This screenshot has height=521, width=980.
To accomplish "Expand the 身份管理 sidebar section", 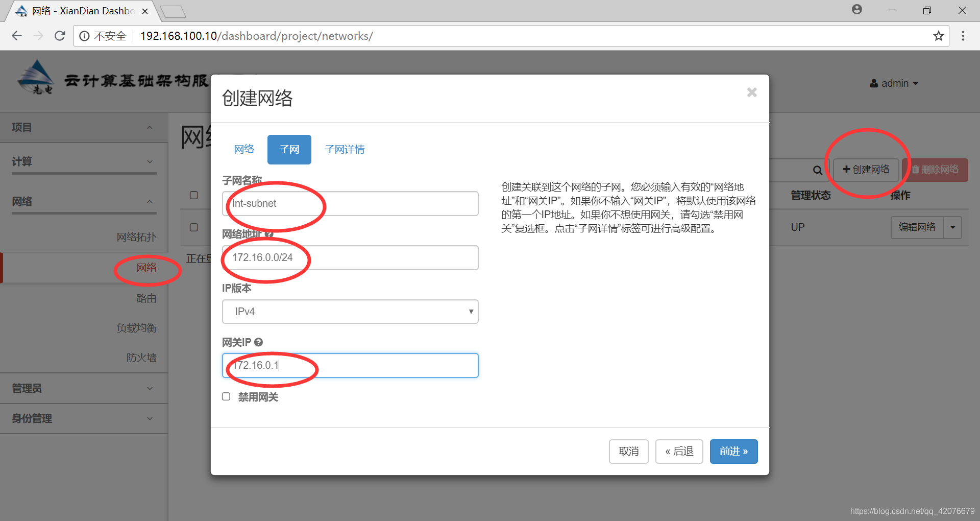I will pos(84,419).
